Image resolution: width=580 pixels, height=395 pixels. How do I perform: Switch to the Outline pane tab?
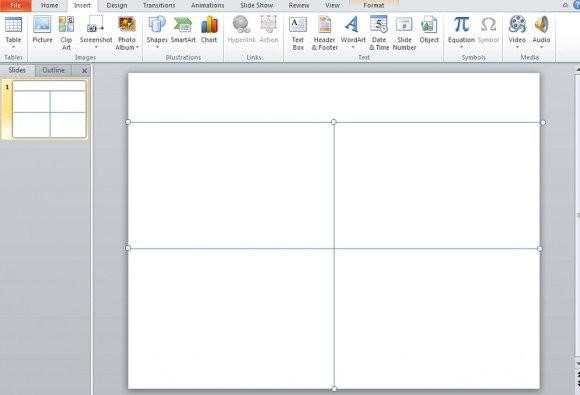click(x=53, y=70)
